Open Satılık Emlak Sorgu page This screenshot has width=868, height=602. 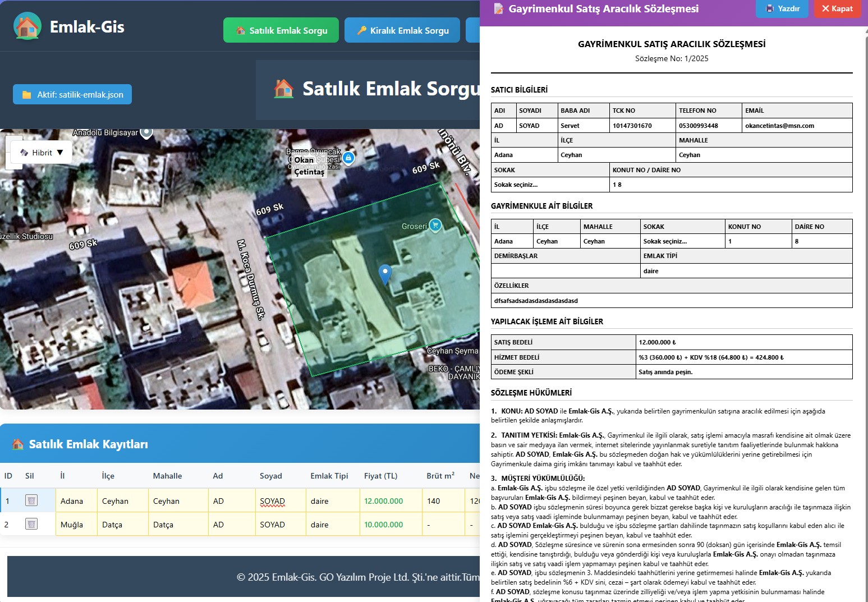[281, 30]
